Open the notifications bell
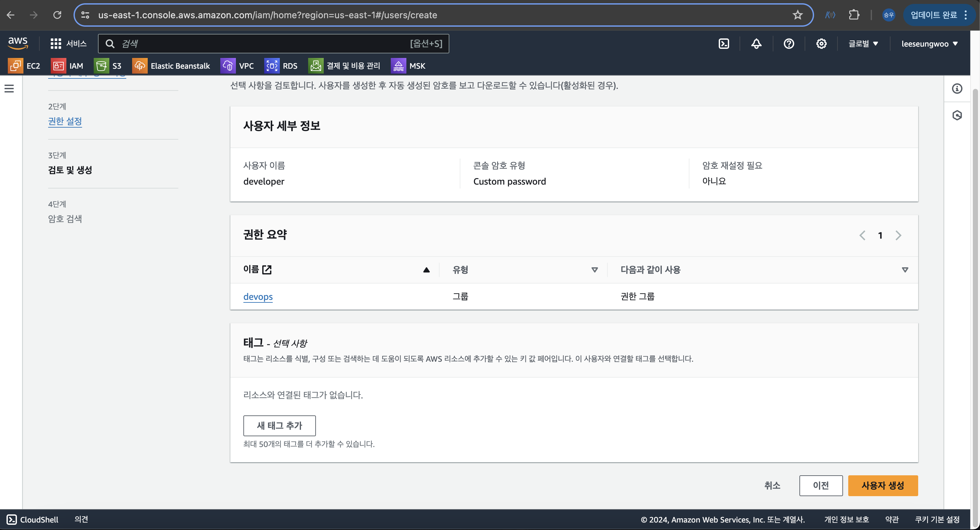The width and height of the screenshot is (980, 530). tap(756, 44)
